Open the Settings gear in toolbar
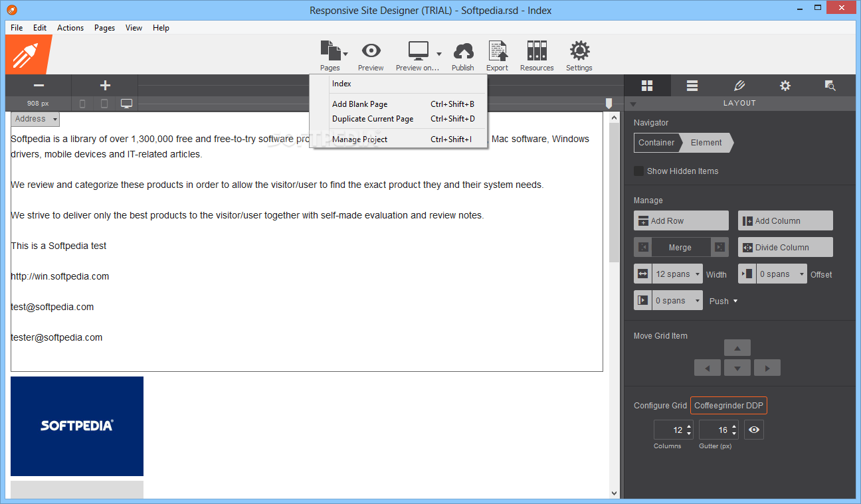The height and width of the screenshot is (504, 861). [x=579, y=50]
